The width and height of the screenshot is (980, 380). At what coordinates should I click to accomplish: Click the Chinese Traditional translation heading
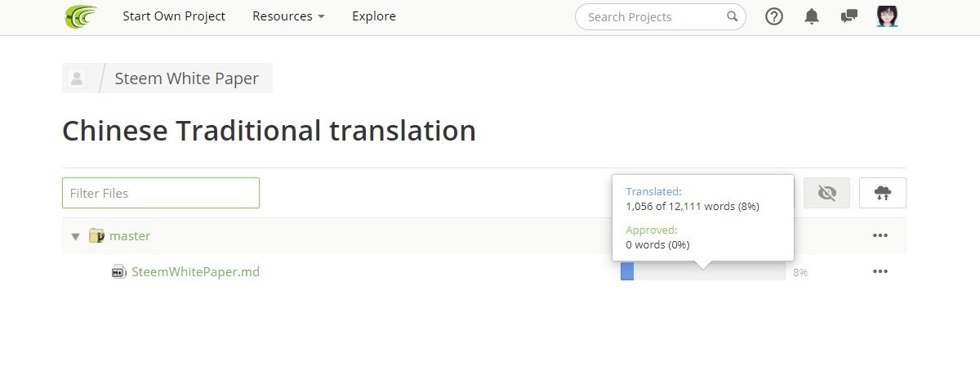[269, 131]
